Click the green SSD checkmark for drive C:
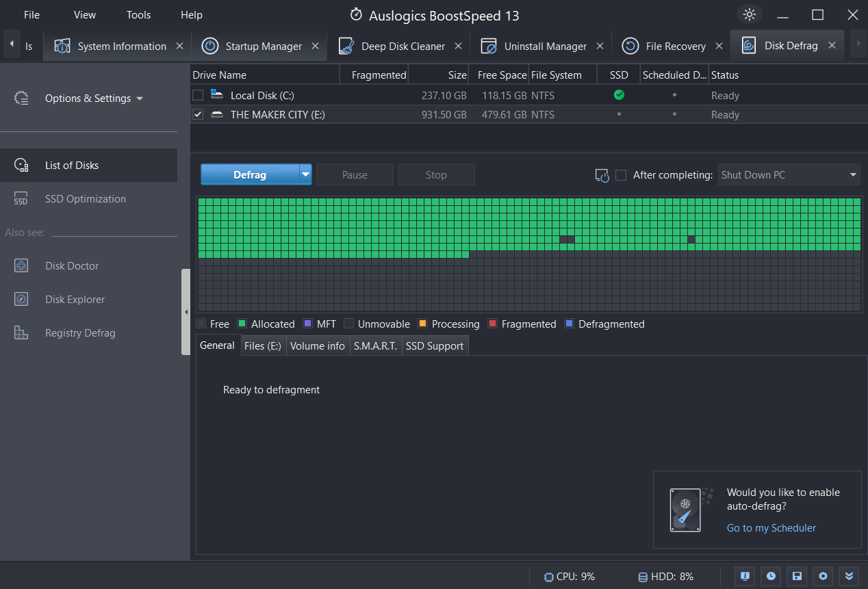Image resolution: width=868 pixels, height=589 pixels. (619, 95)
